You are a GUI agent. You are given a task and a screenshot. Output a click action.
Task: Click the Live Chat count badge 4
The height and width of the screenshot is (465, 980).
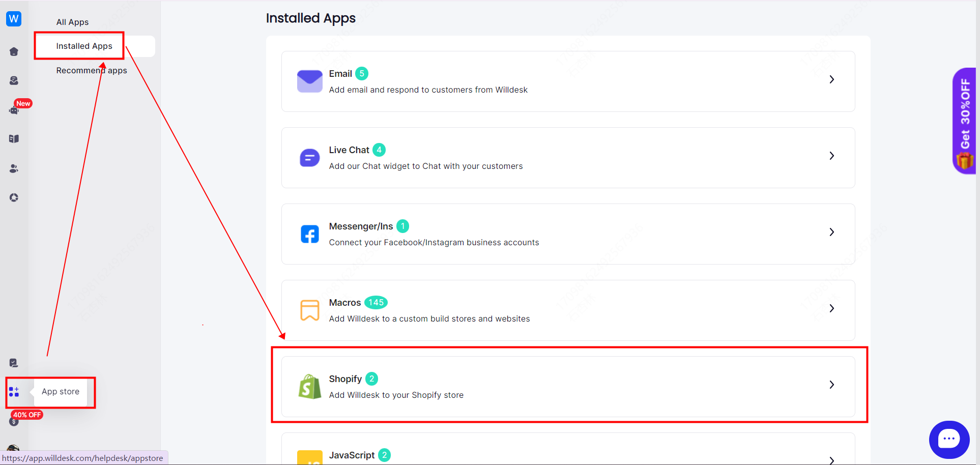pyautogui.click(x=379, y=150)
